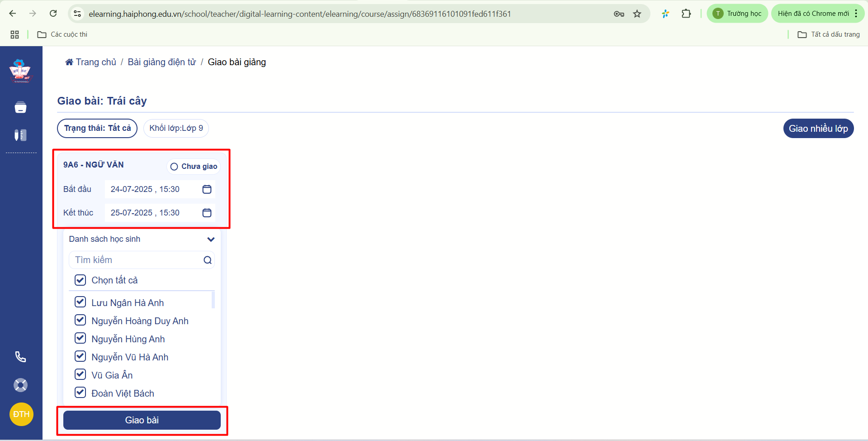Open the Chrome extensions puzzle icon
The image size is (868, 441).
[686, 14]
